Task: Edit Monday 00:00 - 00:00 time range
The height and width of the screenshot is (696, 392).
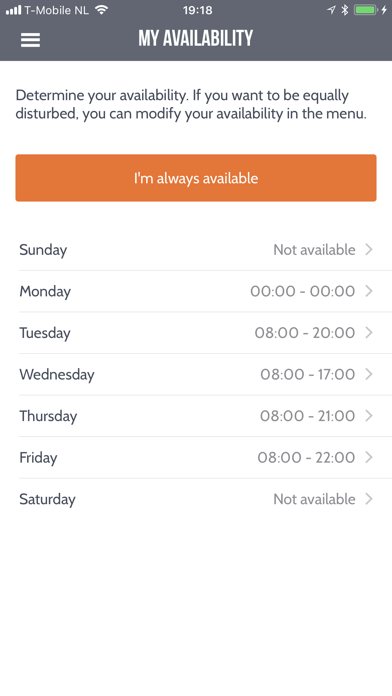Action: click(303, 291)
